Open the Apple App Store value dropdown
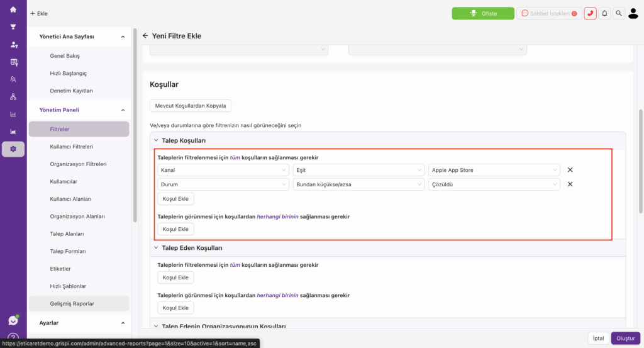Image resolution: width=644 pixels, height=348 pixels. click(494, 170)
